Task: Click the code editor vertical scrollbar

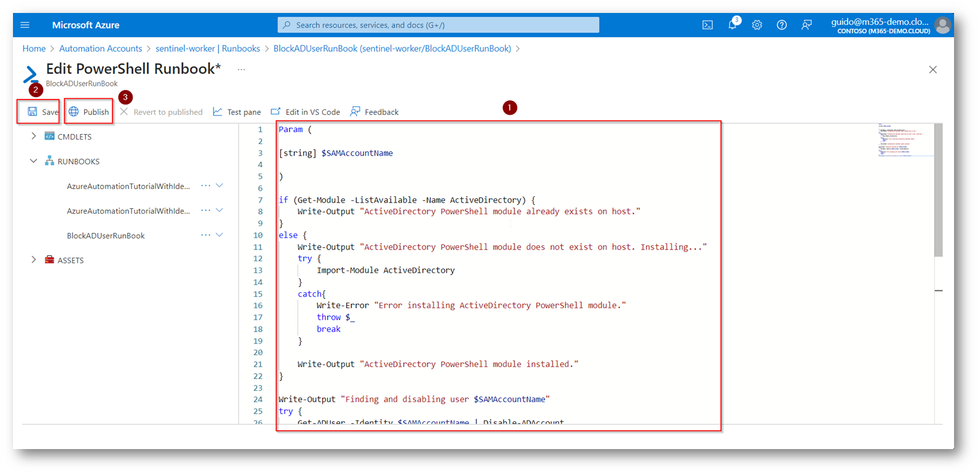Action: [938, 190]
